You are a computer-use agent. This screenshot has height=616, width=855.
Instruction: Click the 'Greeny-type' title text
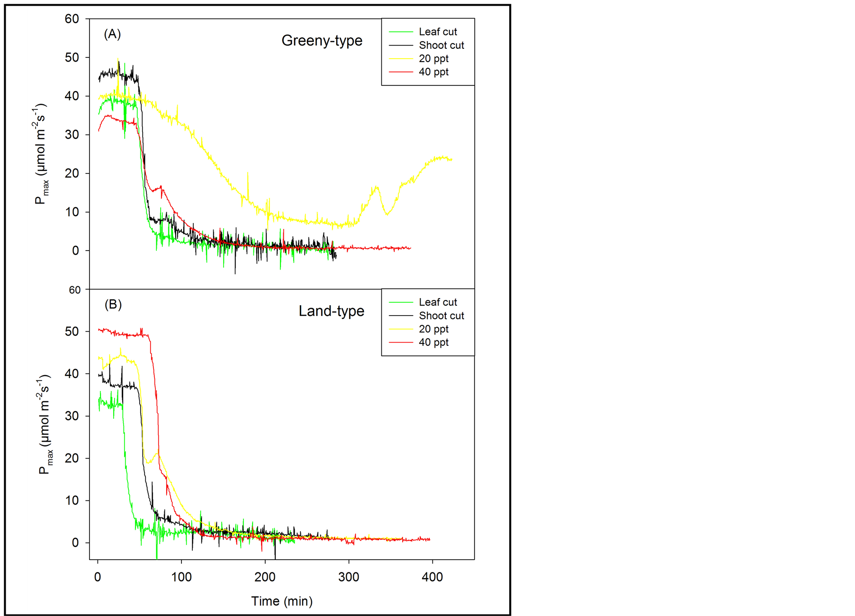tap(322, 41)
